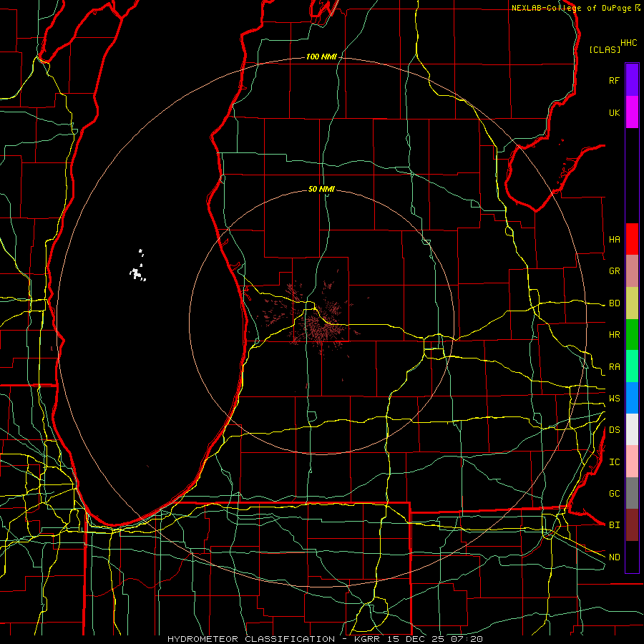
Task: Click the RA legend label
Action: 614,367
